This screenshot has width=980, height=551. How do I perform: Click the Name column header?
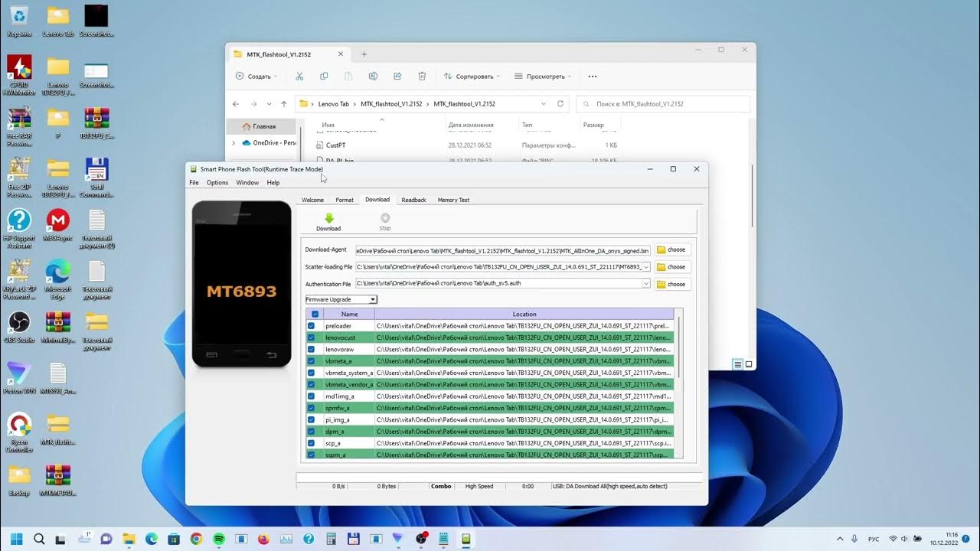point(349,314)
